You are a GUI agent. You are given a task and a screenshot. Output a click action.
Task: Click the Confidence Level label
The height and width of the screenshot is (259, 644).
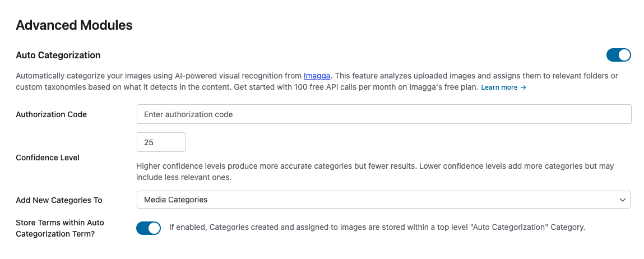(48, 158)
